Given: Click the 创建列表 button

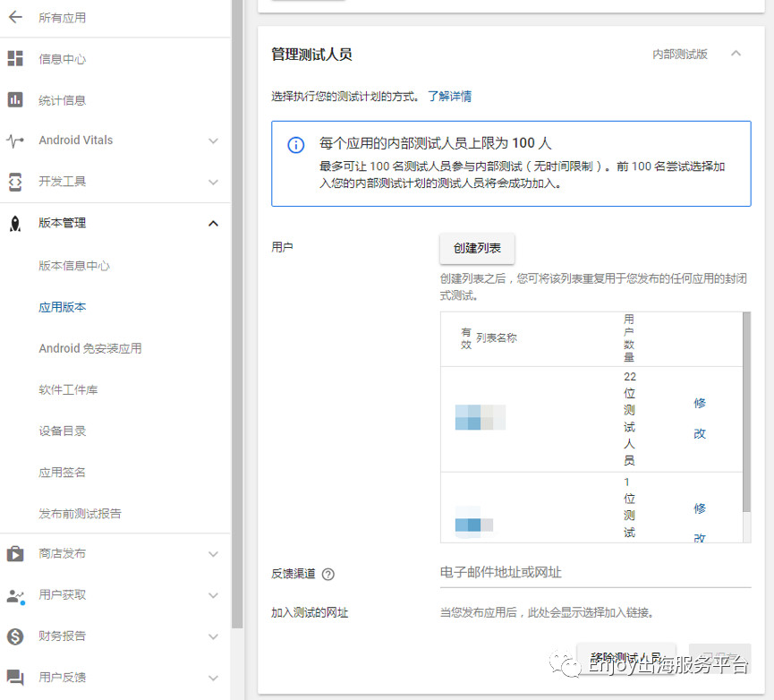Looking at the screenshot, I should click(x=477, y=248).
